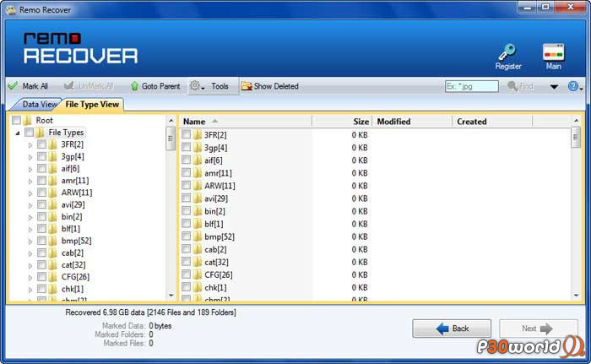Viewport: 591px width, 364px height.
Task: Sort by Created column header
Action: pyautogui.click(x=492, y=122)
